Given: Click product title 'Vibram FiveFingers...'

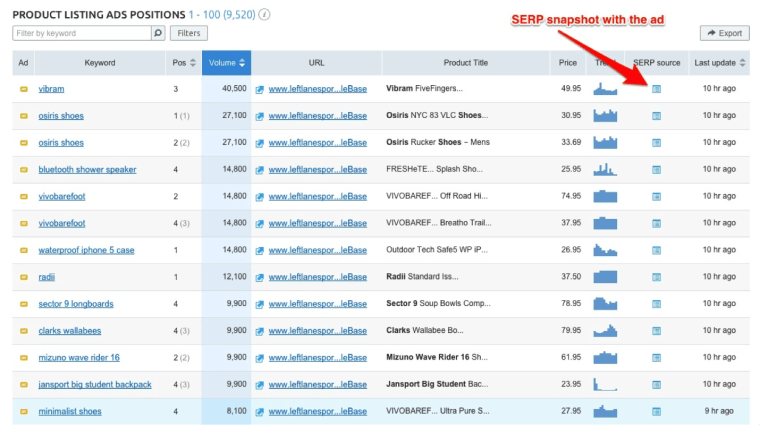Looking at the screenshot, I should point(424,88).
